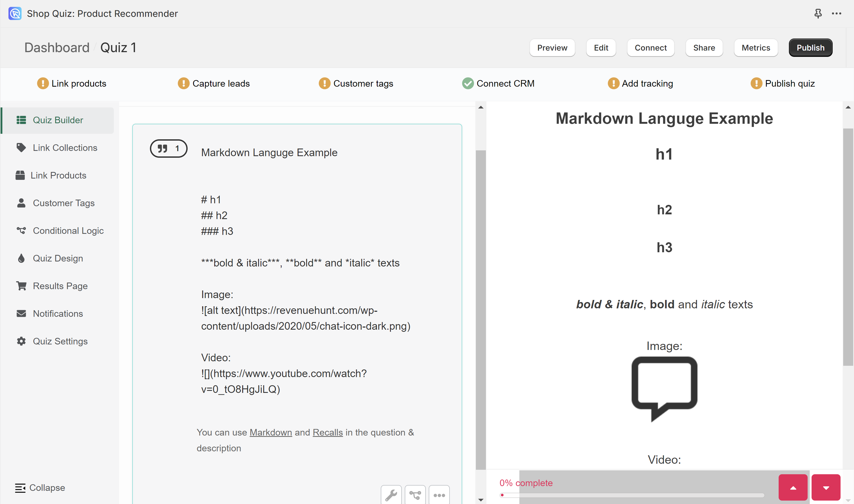Click the Conditional Logic branch icon in sidebar
Image resolution: width=854 pixels, height=504 pixels.
coord(21,230)
